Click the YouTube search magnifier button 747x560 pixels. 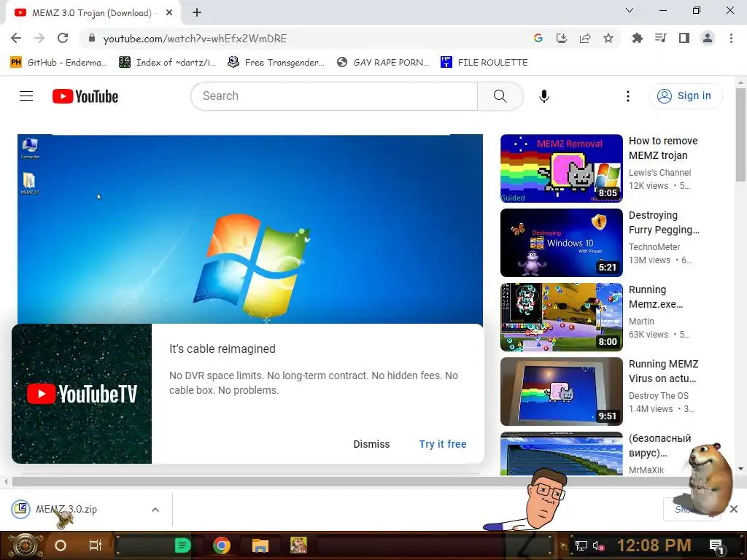[x=500, y=96]
